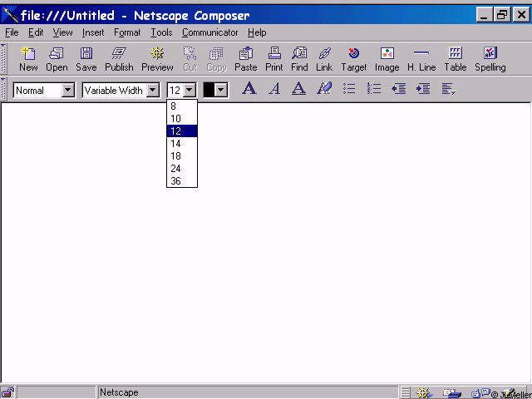The width and height of the screenshot is (532, 399).
Task: Open the Edit menu
Action: point(36,32)
